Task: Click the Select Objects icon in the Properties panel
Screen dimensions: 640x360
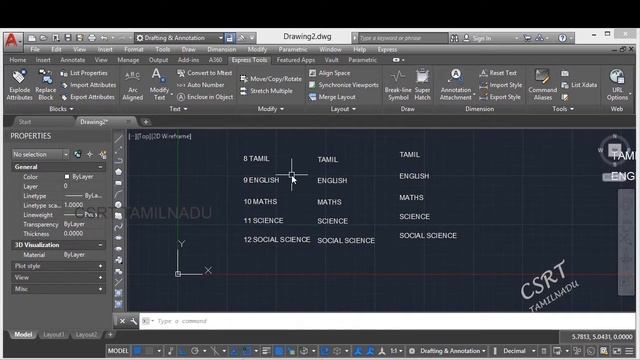Action: [90, 154]
